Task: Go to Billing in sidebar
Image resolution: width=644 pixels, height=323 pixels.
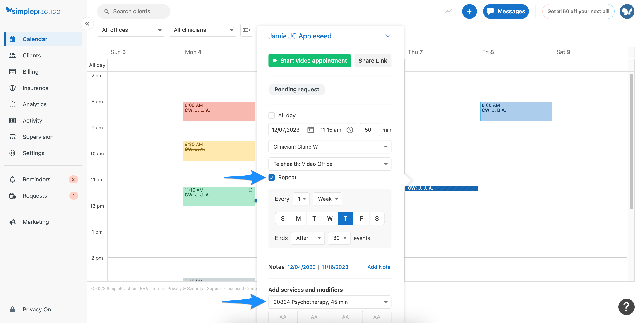Action: tap(31, 72)
